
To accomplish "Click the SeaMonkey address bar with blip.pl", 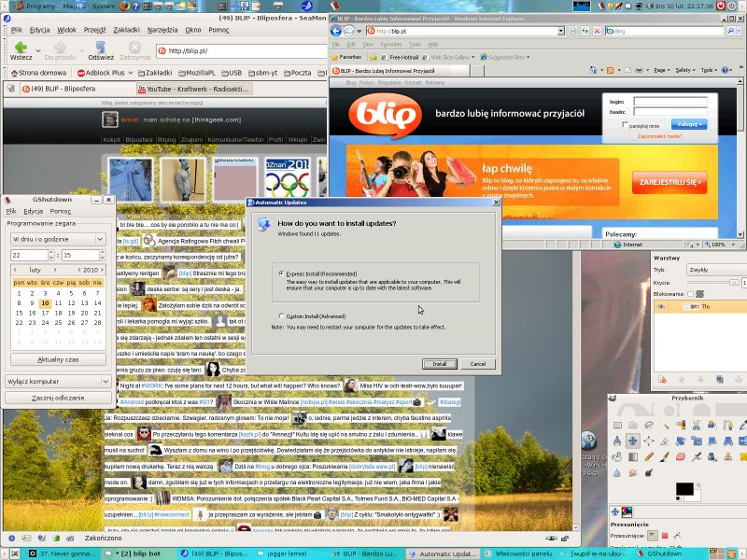I will [242, 50].
